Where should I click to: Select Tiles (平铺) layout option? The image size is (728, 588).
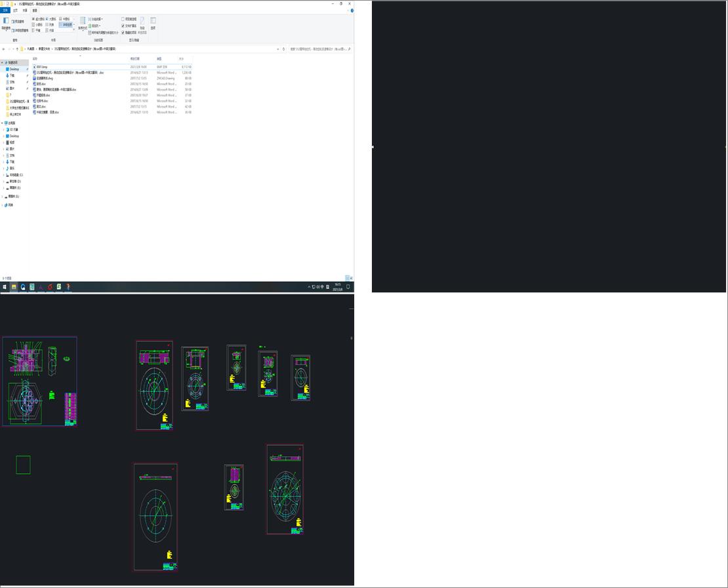[36, 30]
